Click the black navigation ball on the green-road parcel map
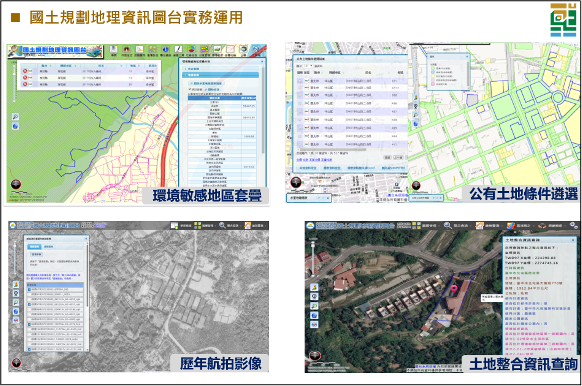This screenshot has width=582, height=386. coord(416,186)
